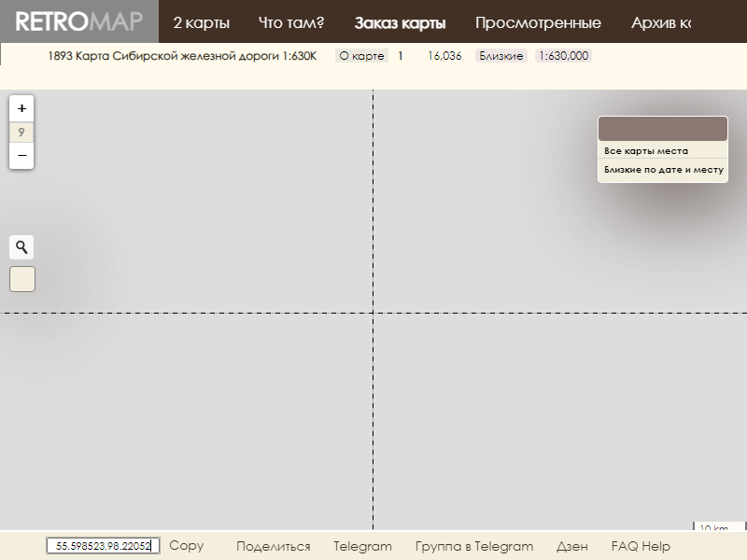
Task: Zoom in with the plus button
Action: [21, 108]
